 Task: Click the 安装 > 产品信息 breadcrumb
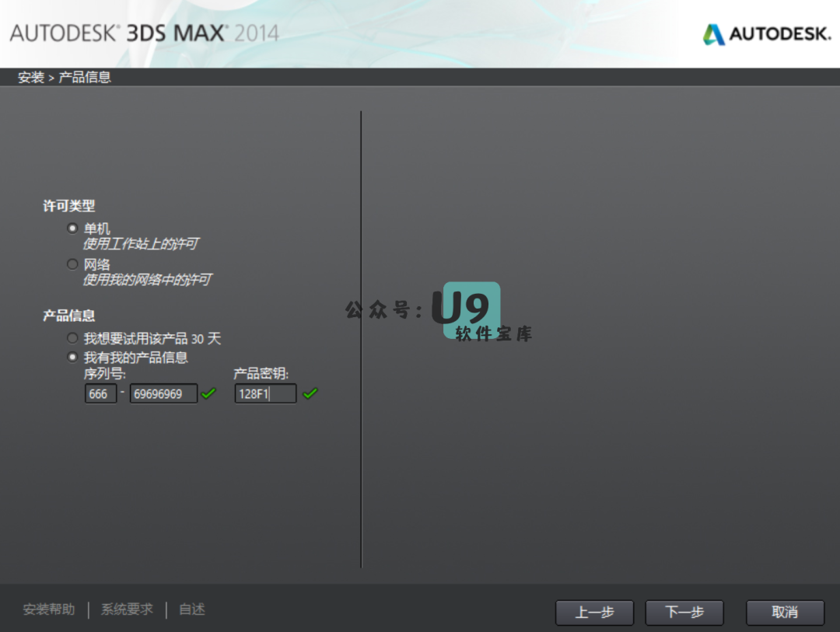point(65,77)
